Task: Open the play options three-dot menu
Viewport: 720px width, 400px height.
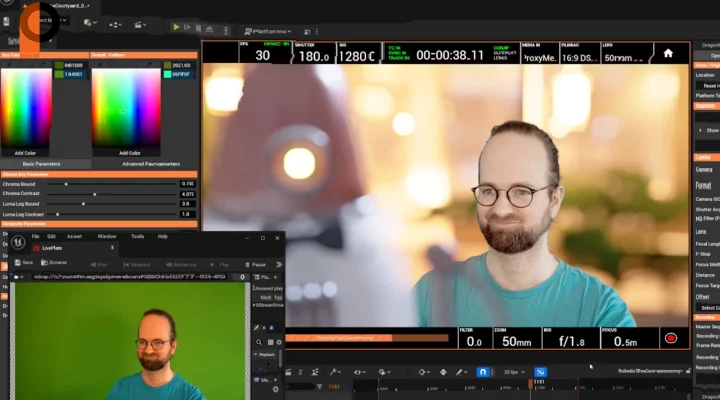Action: pos(225,30)
